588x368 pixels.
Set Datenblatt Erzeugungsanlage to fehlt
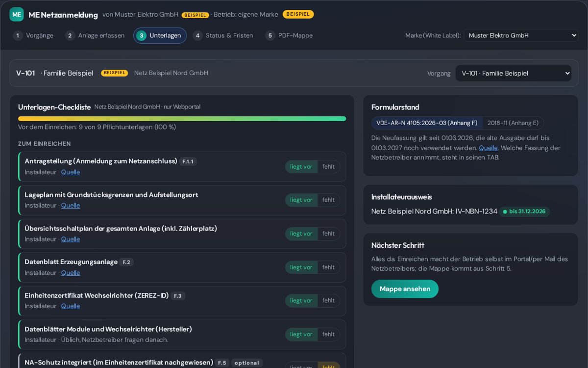[328, 267]
